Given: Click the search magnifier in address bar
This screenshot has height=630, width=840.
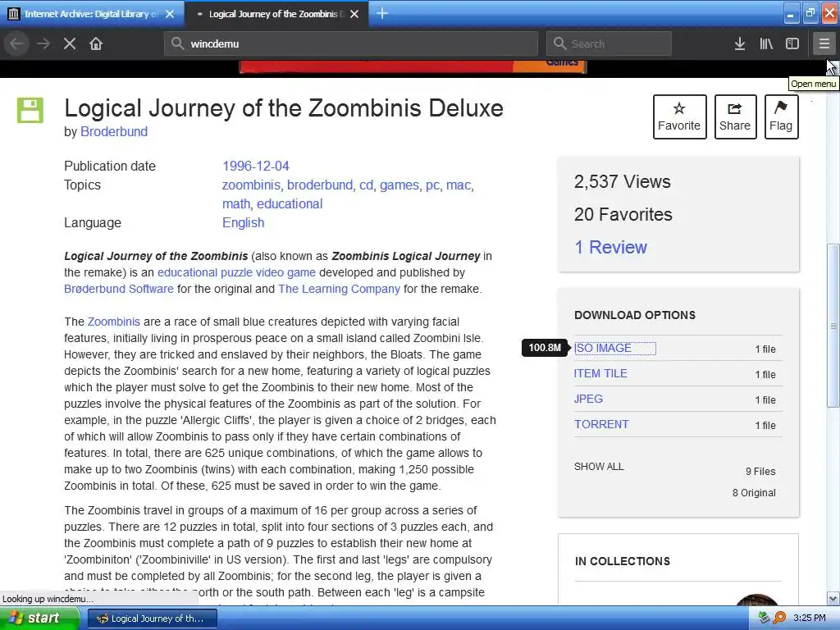Looking at the screenshot, I should 178,43.
